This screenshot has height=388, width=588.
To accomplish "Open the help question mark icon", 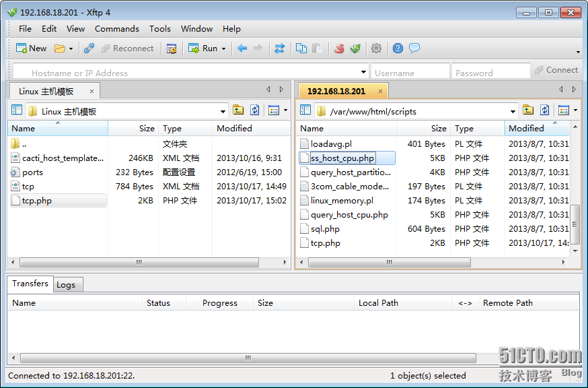I will [398, 48].
